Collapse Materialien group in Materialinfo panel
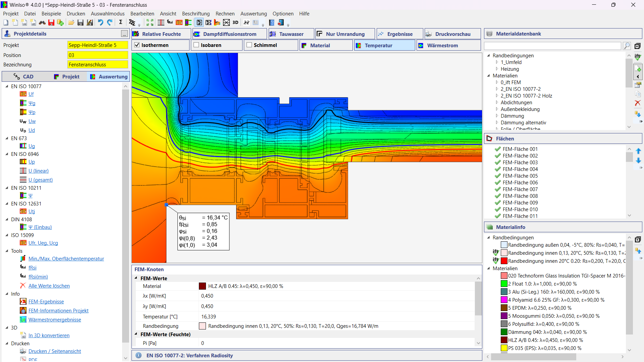The image size is (644, 362). pyautogui.click(x=488, y=268)
